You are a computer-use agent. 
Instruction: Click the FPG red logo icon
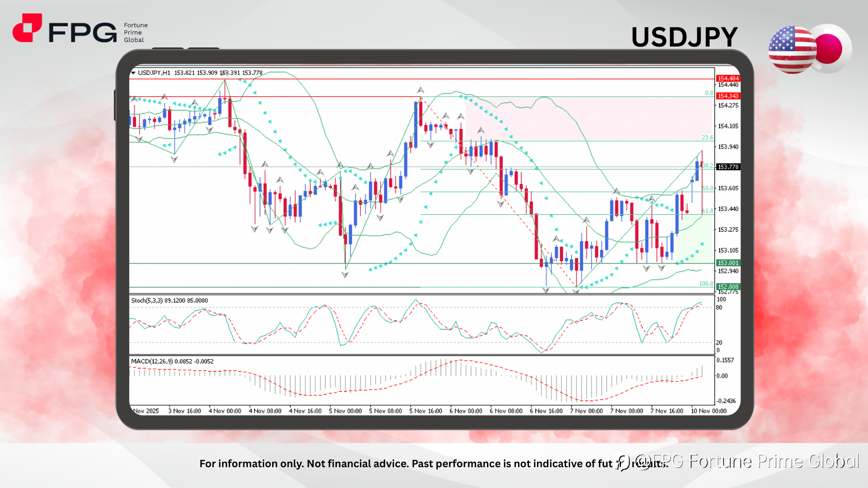click(x=27, y=28)
